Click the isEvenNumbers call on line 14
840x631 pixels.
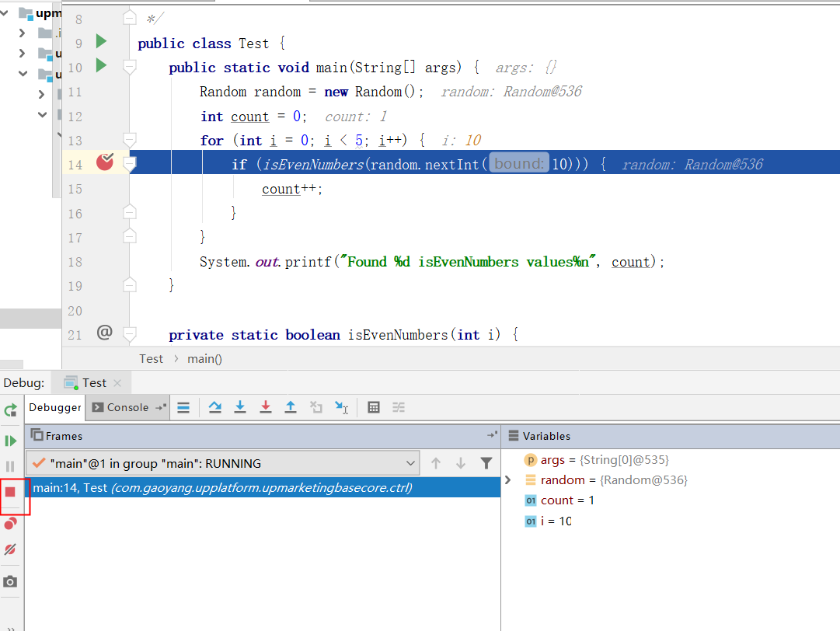click(x=313, y=165)
